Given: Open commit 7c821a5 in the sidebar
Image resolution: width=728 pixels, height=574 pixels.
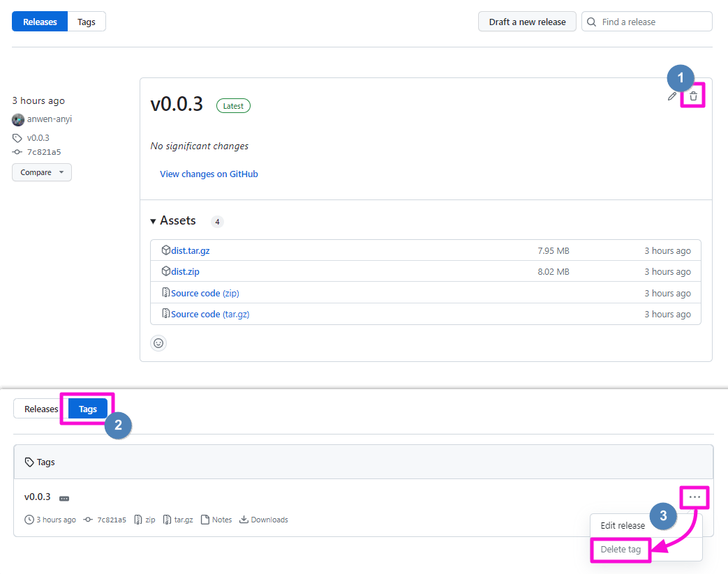Looking at the screenshot, I should pyautogui.click(x=43, y=152).
